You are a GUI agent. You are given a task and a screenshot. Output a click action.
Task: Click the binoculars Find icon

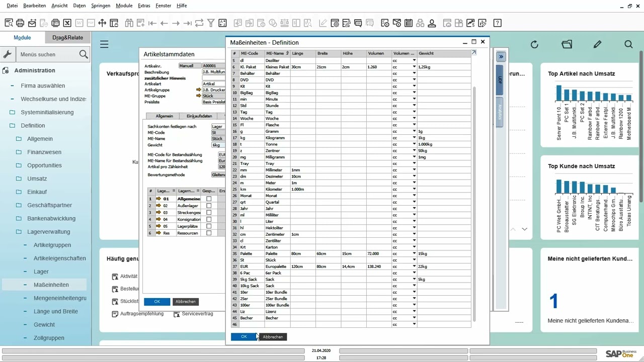point(129,23)
